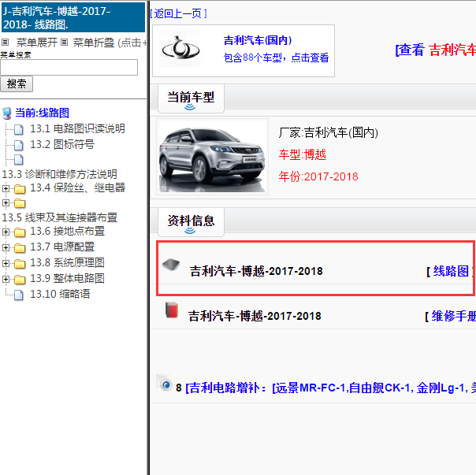The image size is (476, 475).
Task: Expand the 13.6 接地点布置 node
Action: pyautogui.click(x=6, y=232)
